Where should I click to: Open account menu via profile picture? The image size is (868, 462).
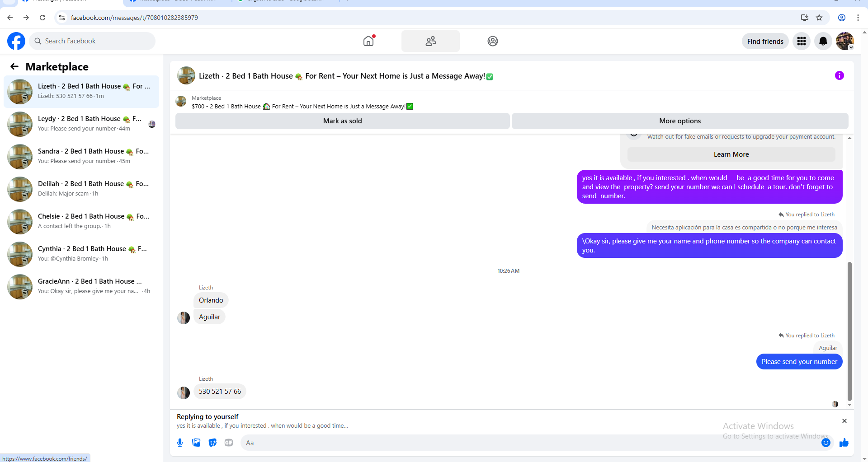(x=844, y=41)
